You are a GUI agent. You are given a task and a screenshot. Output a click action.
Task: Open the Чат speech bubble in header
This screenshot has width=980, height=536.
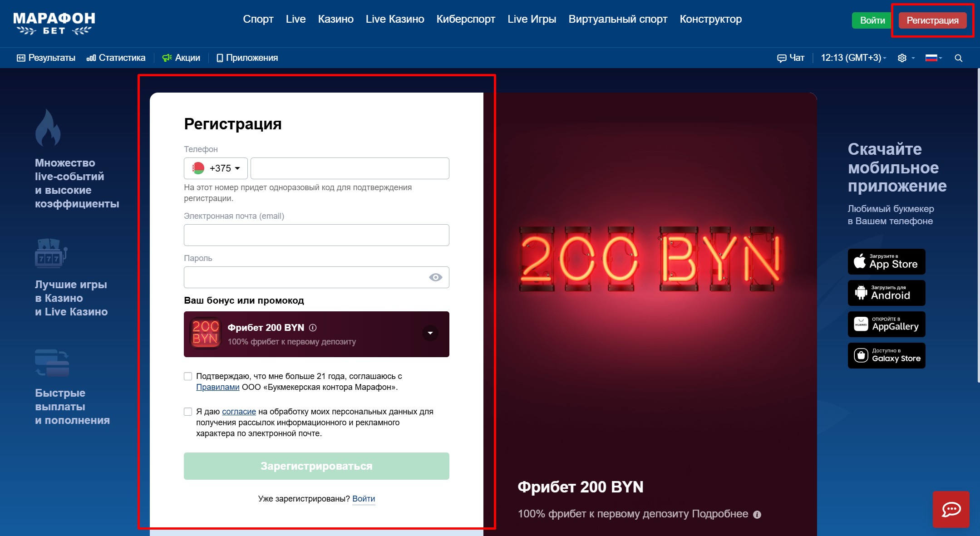click(x=791, y=58)
